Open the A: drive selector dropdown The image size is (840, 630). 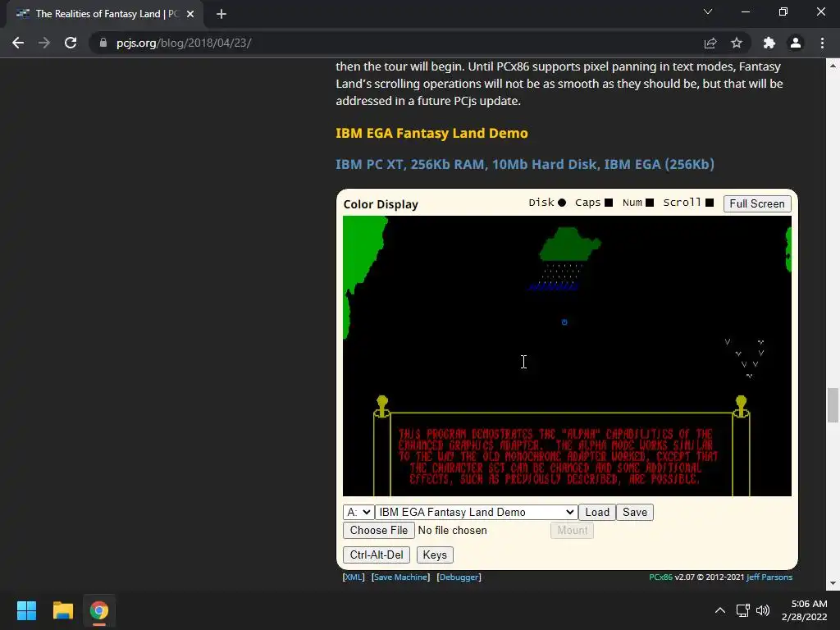(x=358, y=512)
